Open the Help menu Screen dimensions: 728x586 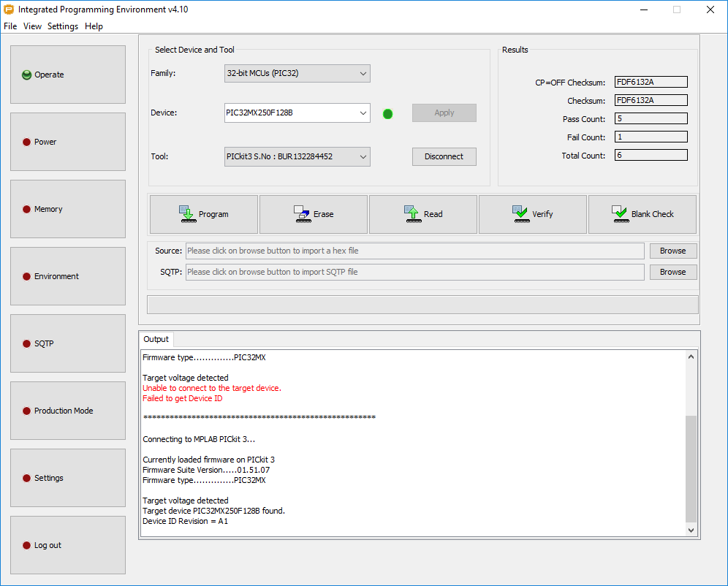click(x=94, y=26)
